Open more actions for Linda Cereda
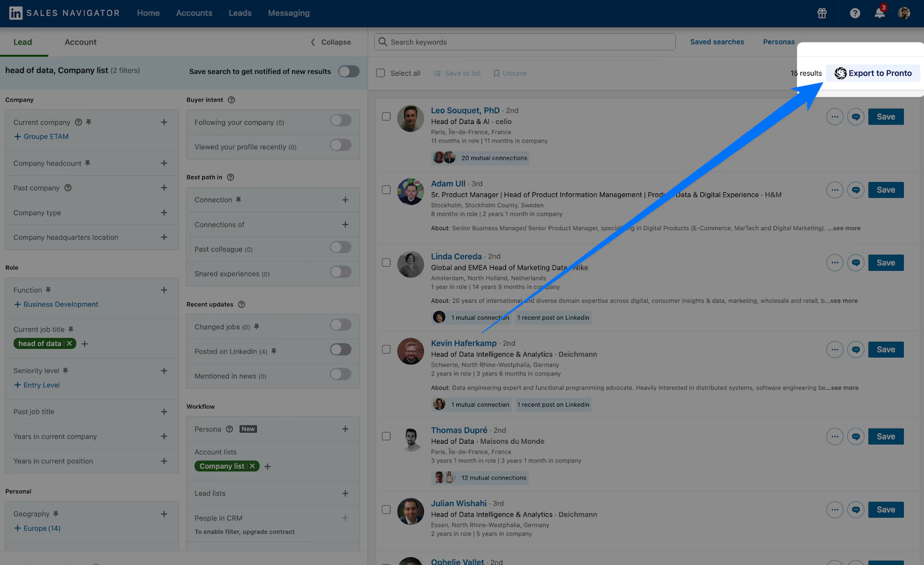The width and height of the screenshot is (924, 565). (834, 263)
